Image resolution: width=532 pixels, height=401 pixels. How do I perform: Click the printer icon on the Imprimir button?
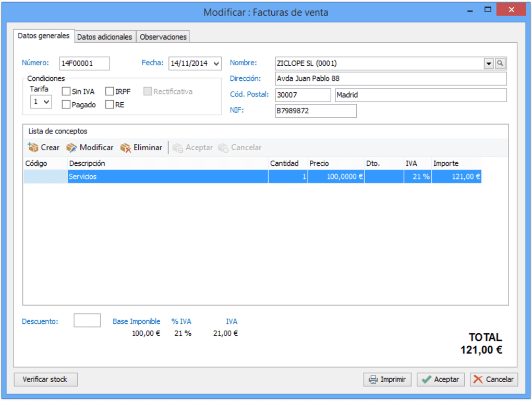tap(373, 379)
